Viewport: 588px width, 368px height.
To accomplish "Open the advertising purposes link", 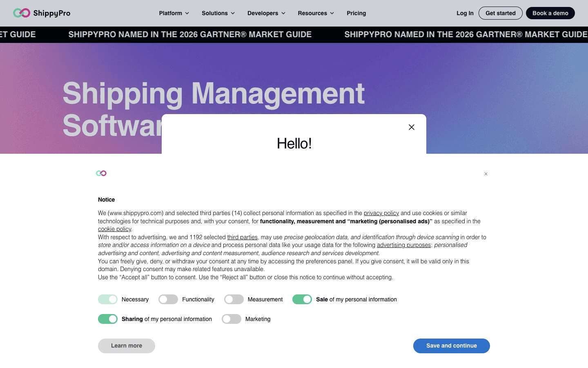I will click(x=404, y=245).
